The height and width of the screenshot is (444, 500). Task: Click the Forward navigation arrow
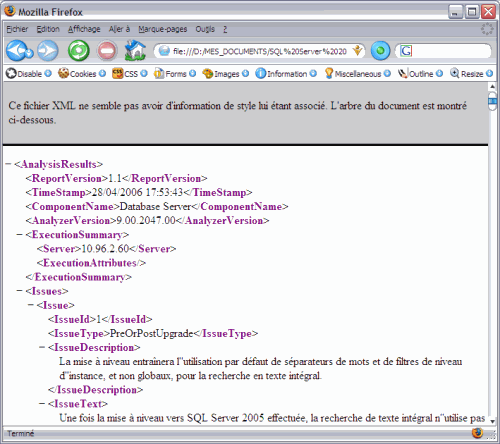click(48, 51)
